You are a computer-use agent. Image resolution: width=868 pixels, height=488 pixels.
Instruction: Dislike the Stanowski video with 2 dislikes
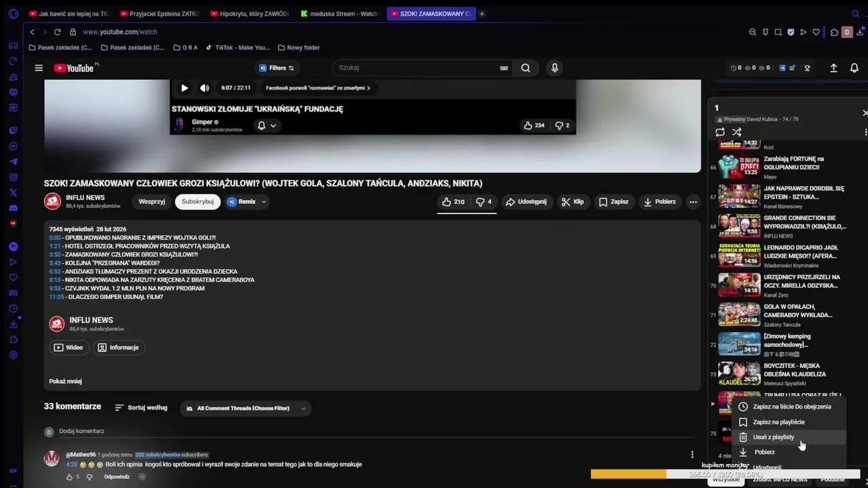562,125
